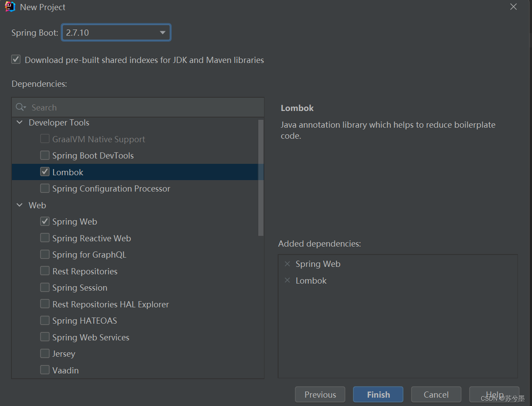
Task: Close the New Project dialog
Action: pyautogui.click(x=513, y=7)
